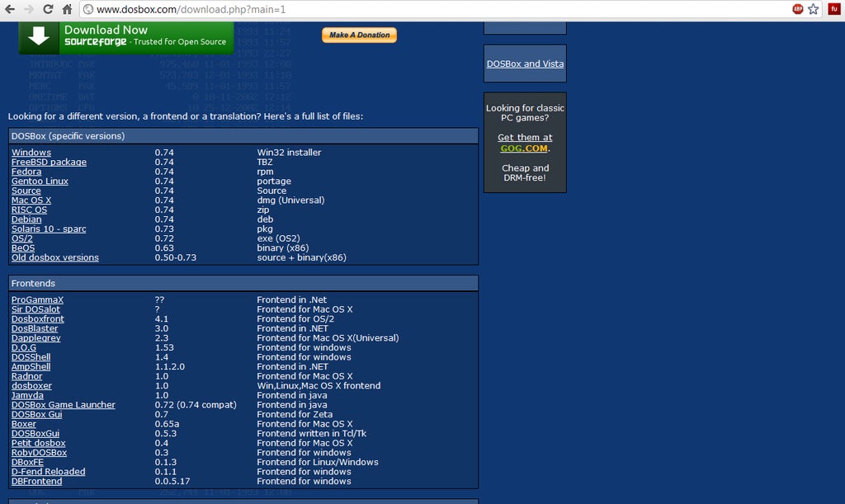The height and width of the screenshot is (504, 845).
Task: Open the BeOS binary link
Action: coord(23,248)
